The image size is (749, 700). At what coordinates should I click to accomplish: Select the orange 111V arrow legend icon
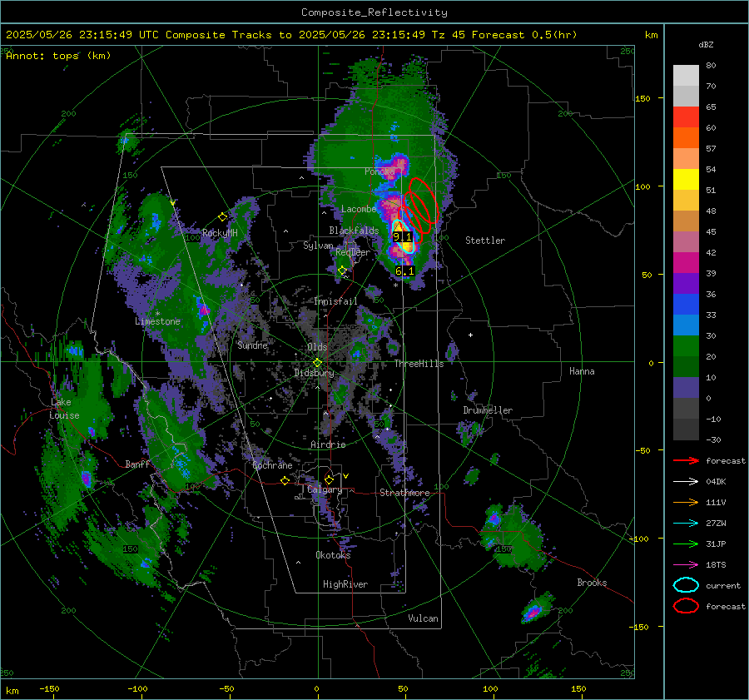[x=686, y=502]
